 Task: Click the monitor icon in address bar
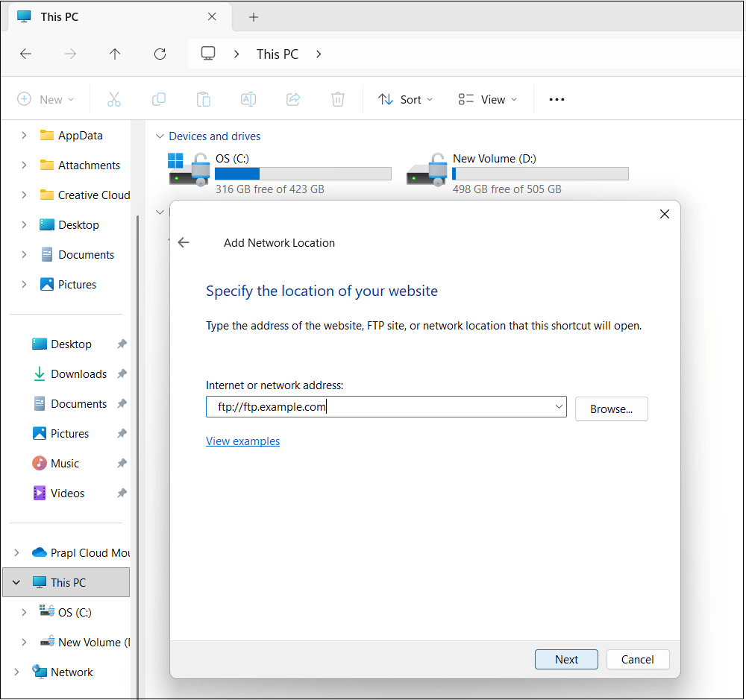[x=208, y=53]
